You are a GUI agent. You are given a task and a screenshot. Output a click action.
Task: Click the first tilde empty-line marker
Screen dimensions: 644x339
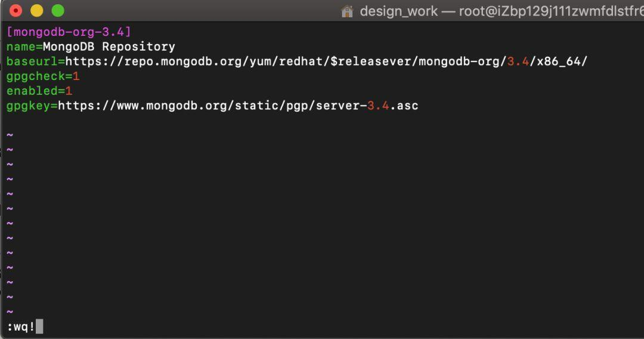tap(10, 135)
